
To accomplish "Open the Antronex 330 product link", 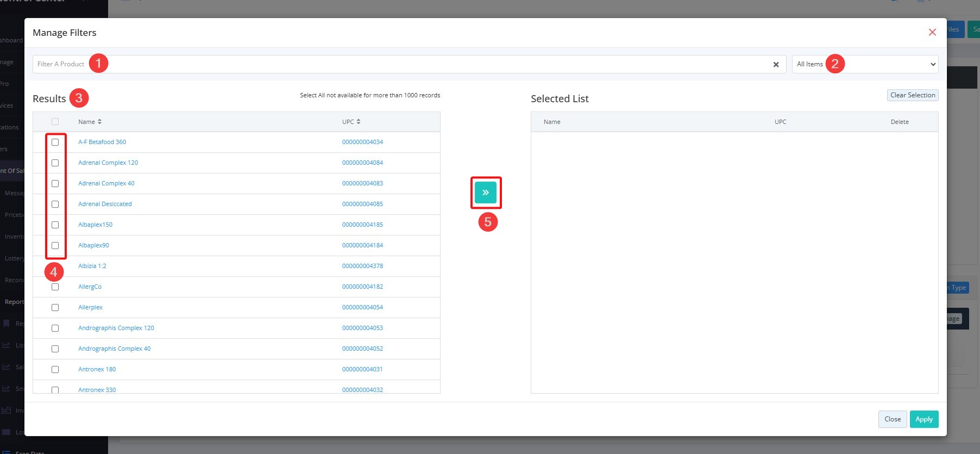I will (x=97, y=390).
